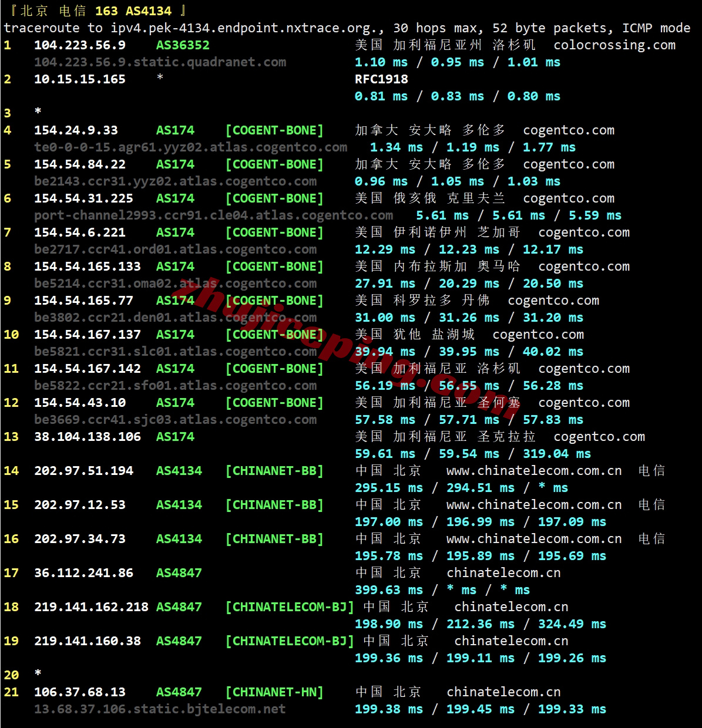
Task: Click the location text '盐湖城'
Action: pos(454,335)
